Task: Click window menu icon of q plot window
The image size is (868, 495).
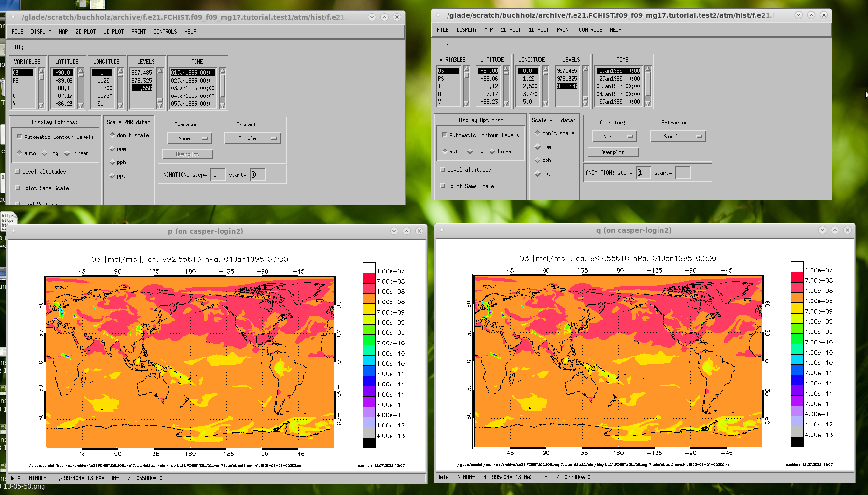Action: pos(442,230)
